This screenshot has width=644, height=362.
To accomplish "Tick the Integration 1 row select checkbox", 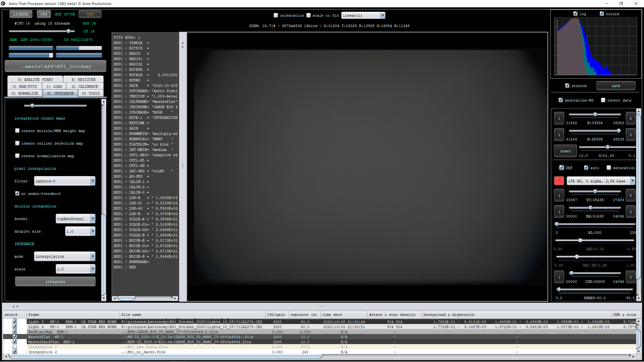I will tap(15, 347).
